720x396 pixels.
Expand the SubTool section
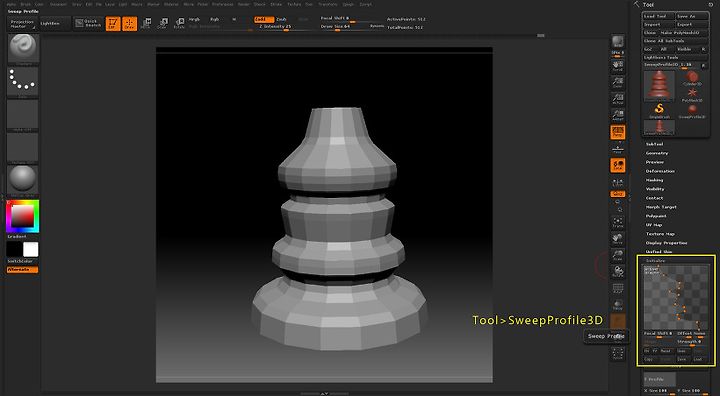655,144
